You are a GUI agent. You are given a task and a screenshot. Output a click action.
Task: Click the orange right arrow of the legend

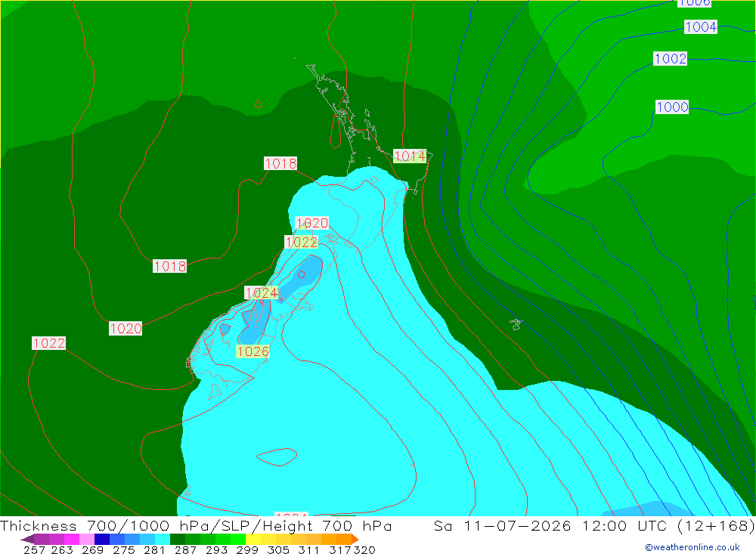pos(355,539)
